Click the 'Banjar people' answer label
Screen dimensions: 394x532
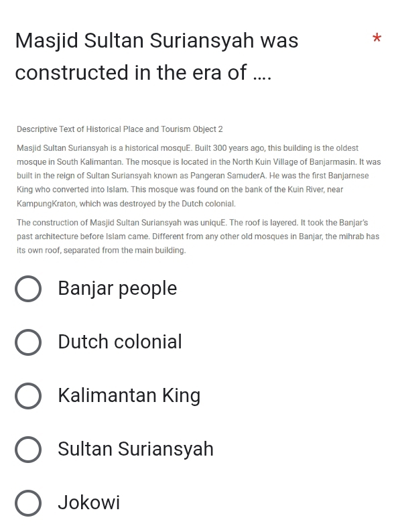point(117,289)
